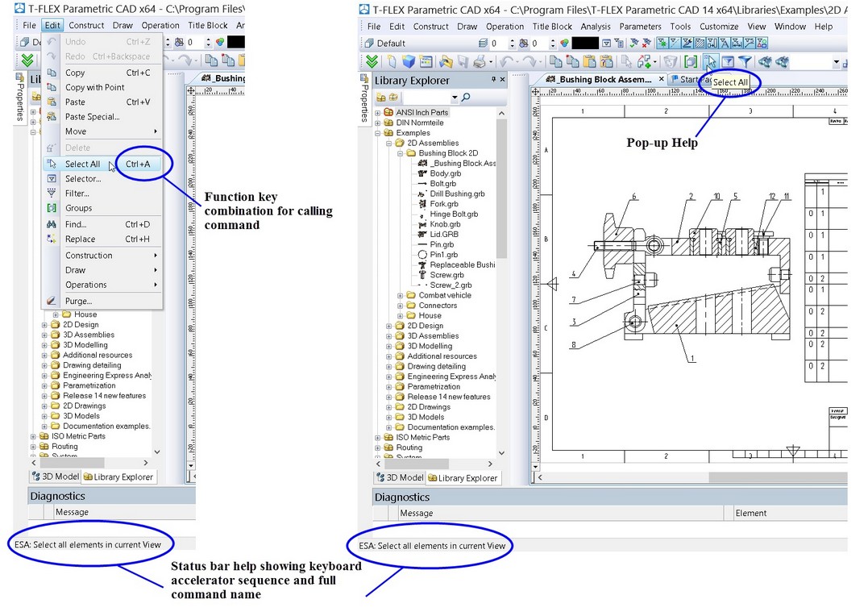Click Paste Special icon in right window toolbar
868x616 pixels.
point(607,61)
